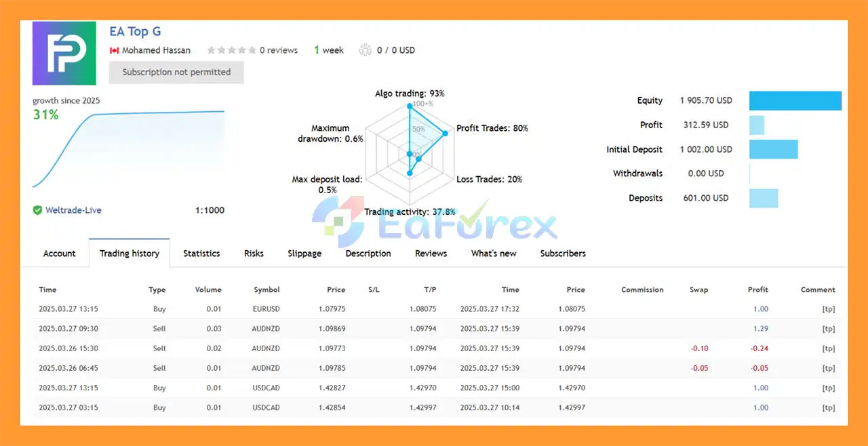Image resolution: width=868 pixels, height=446 pixels.
Task: Switch to the Account tab
Action: point(60,254)
